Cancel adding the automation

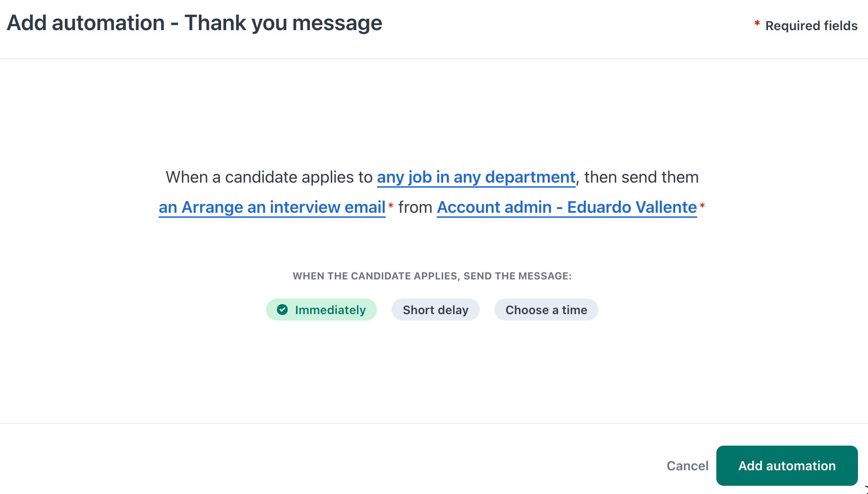click(x=687, y=466)
